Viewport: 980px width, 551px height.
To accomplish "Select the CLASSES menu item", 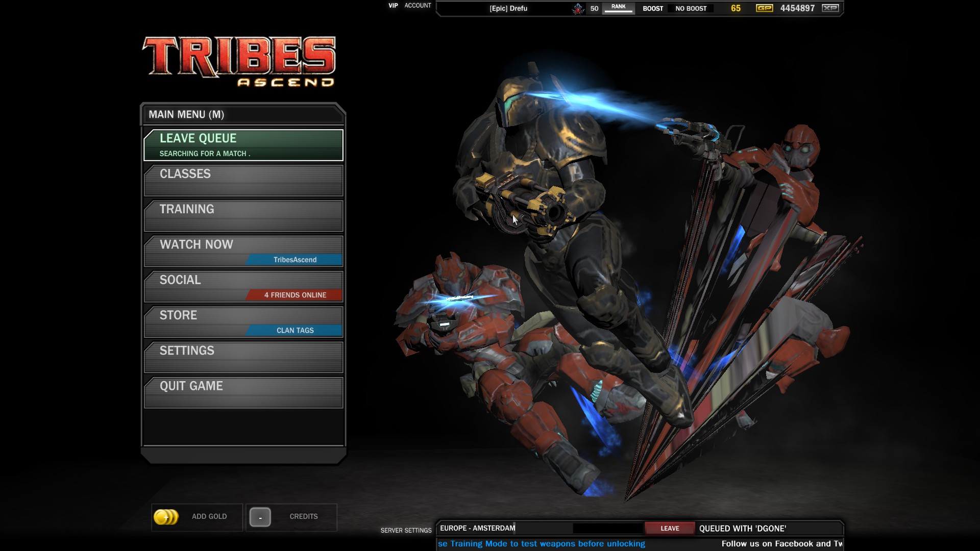I will [243, 173].
